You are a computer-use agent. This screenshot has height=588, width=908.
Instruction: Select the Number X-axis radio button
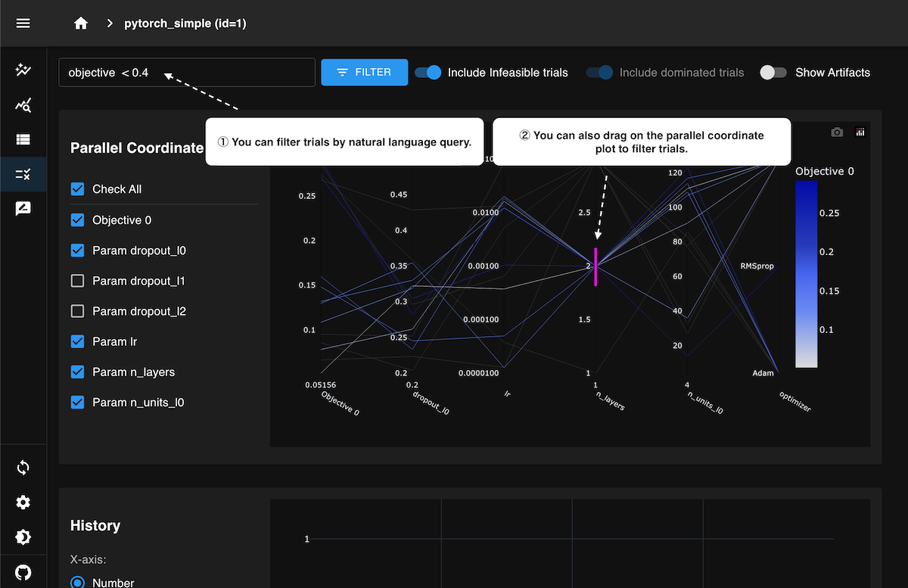pos(77,583)
